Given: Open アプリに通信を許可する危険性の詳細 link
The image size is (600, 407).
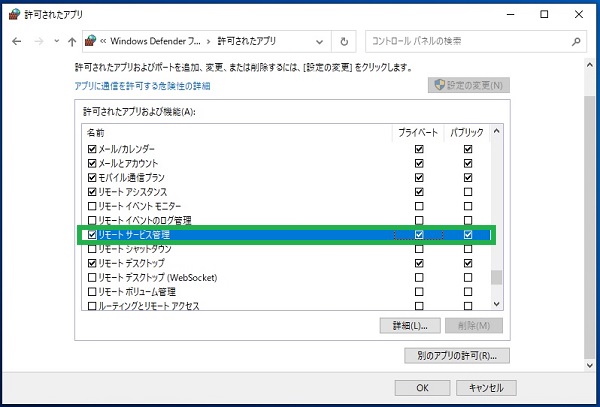Looking at the screenshot, I should coord(142,86).
